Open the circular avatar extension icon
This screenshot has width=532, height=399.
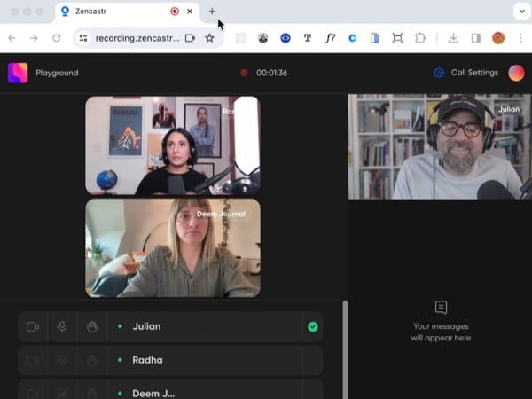click(x=263, y=38)
